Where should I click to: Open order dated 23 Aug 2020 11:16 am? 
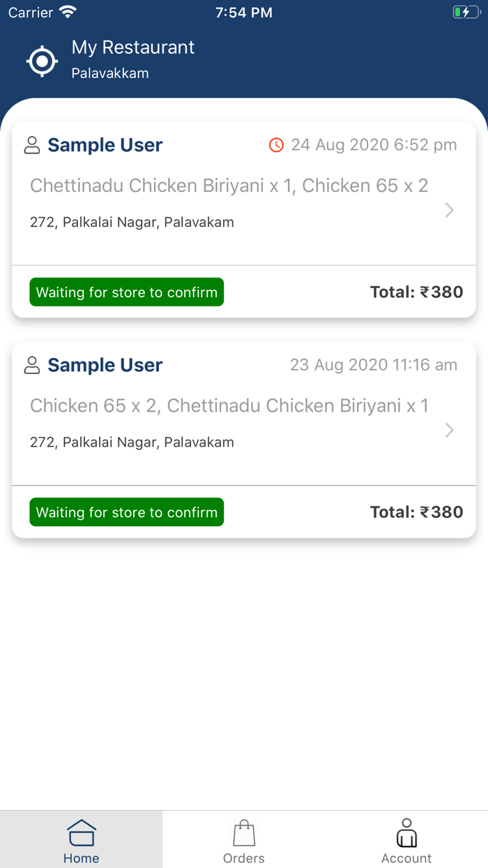click(374, 365)
